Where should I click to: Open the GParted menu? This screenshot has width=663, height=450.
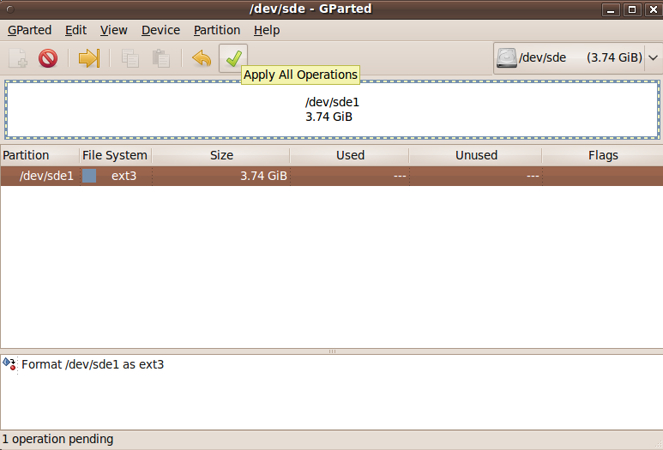click(29, 30)
